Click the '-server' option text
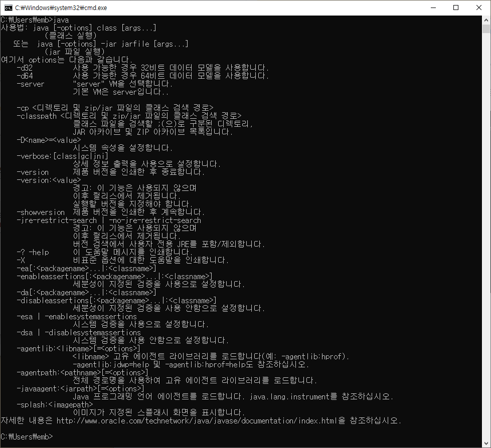Image resolution: width=491 pixels, height=448 pixels. click(x=31, y=84)
